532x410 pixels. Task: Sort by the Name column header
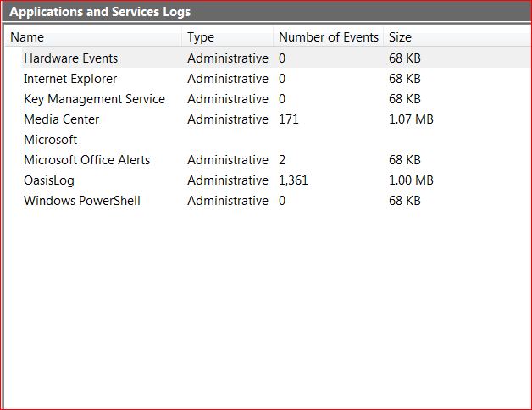(93, 37)
